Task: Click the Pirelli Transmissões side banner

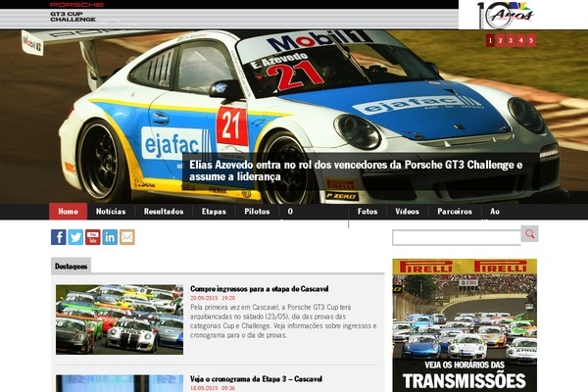Action: [465, 325]
